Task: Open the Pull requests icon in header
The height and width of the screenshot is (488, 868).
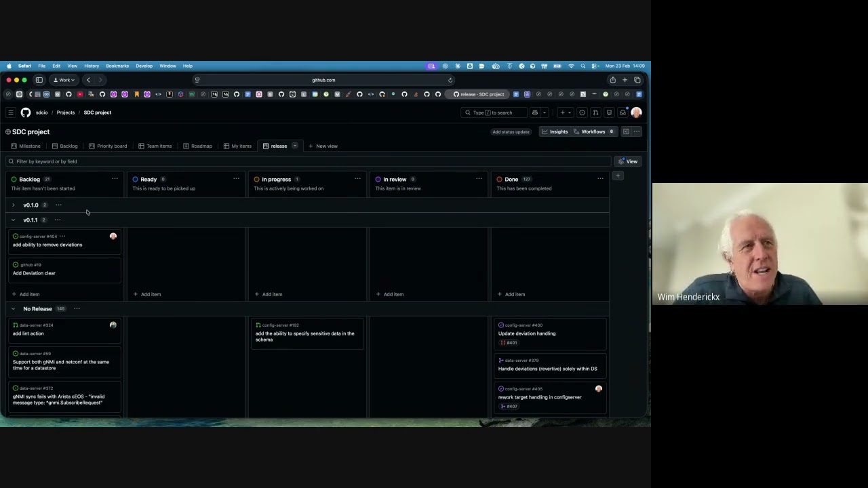Action: click(x=595, y=113)
